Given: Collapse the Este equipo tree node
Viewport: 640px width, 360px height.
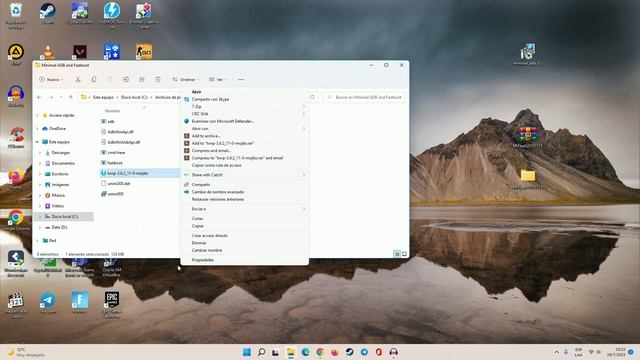Looking at the screenshot, I should point(38,142).
